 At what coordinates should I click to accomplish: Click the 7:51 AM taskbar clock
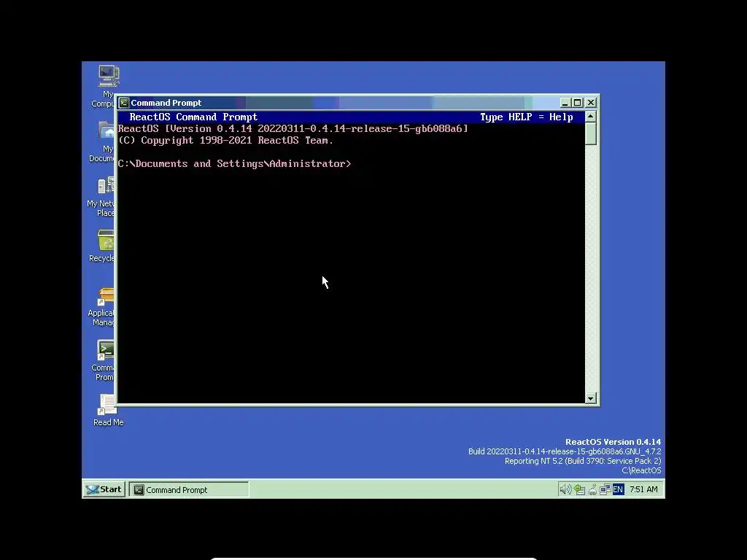pyautogui.click(x=643, y=489)
